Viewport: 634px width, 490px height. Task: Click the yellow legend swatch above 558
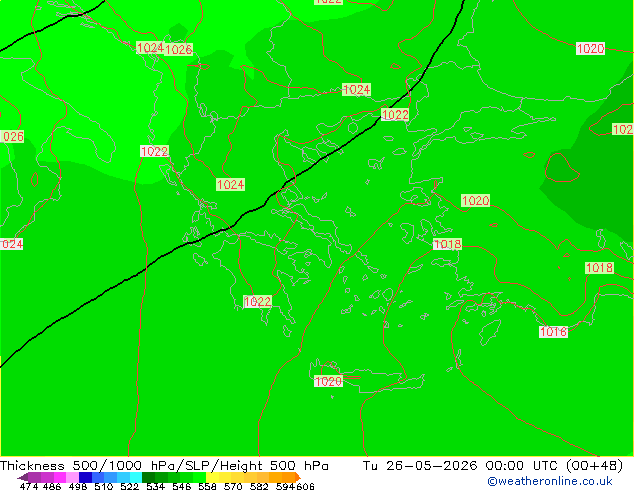point(212,477)
